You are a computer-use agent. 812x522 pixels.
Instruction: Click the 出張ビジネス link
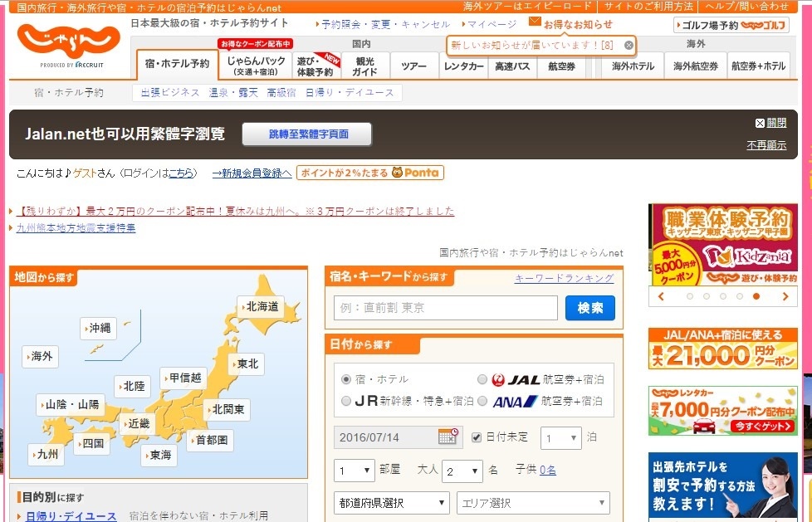170,93
